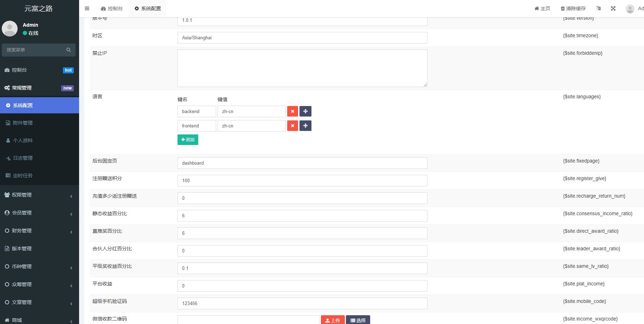Image resolution: width=644 pixels, height=324 pixels.
Task: Expand the 财务管理 sidebar menu
Action: point(39,231)
